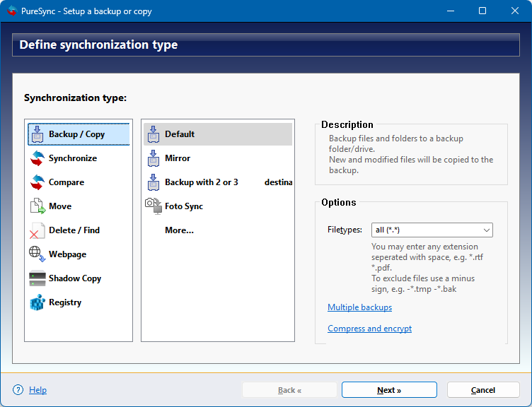
Task: Click the PureSync logo in title bar
Action: pyautogui.click(x=12, y=11)
